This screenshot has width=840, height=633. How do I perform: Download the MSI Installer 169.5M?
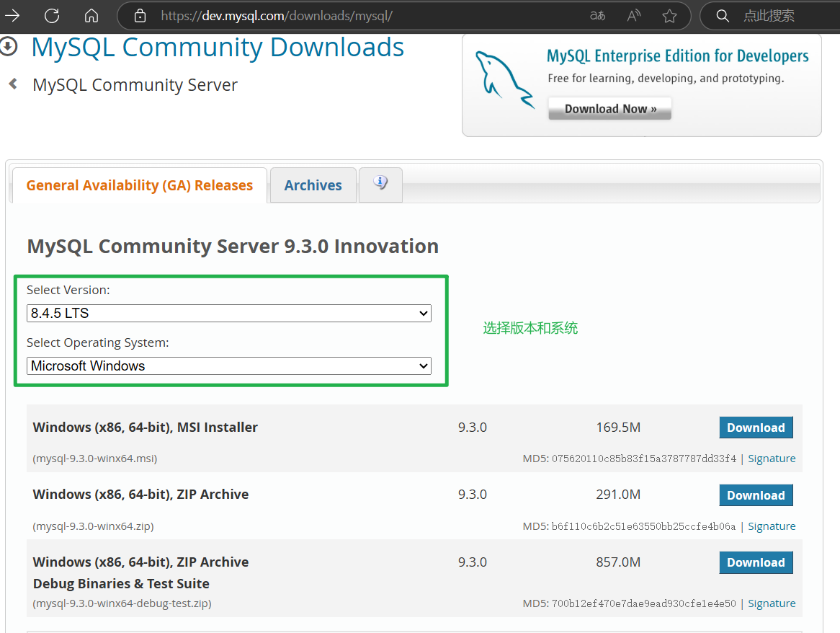pyautogui.click(x=756, y=428)
